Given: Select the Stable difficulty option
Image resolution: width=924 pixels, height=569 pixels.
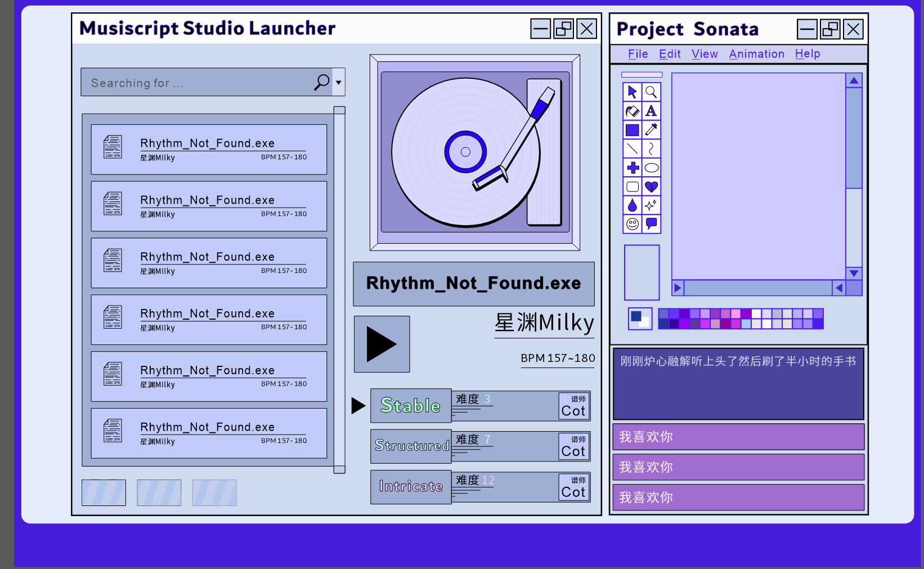Looking at the screenshot, I should tap(411, 405).
